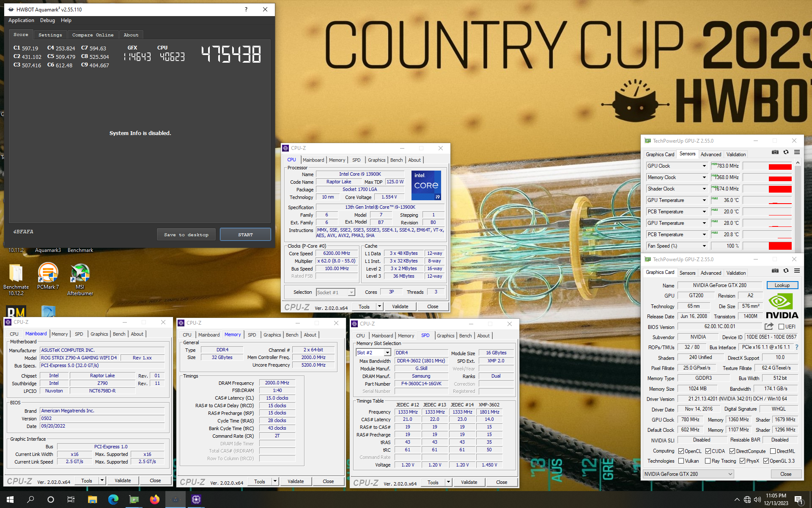Image resolution: width=812 pixels, height=508 pixels.
Task: Open the Socket #1 selection dropdown in CPU-Z
Action: (351, 293)
